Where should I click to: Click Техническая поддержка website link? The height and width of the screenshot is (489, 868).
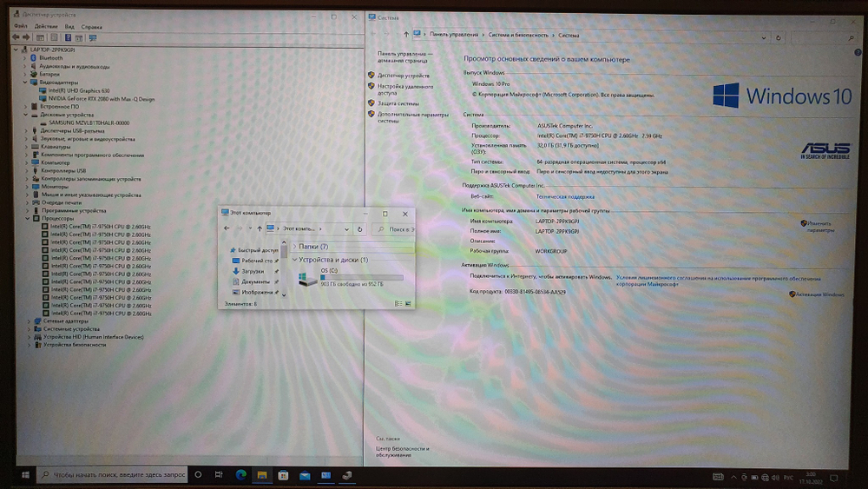(x=565, y=196)
